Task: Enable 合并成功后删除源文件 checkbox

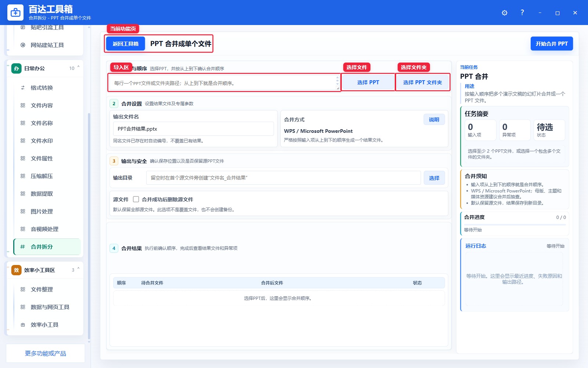Action: click(x=136, y=199)
